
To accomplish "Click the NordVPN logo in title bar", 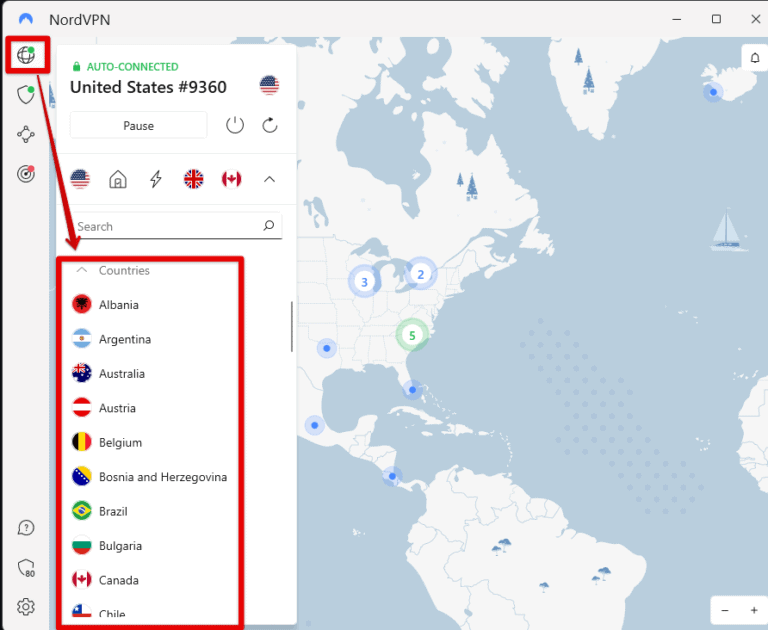I will tap(25, 19).
